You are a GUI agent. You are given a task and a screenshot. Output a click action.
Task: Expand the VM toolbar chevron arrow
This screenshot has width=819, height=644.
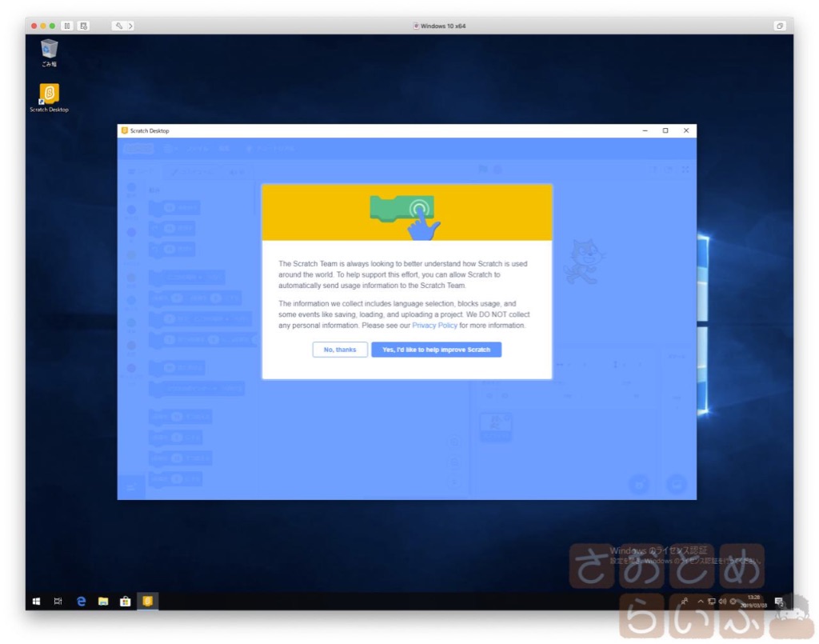130,26
